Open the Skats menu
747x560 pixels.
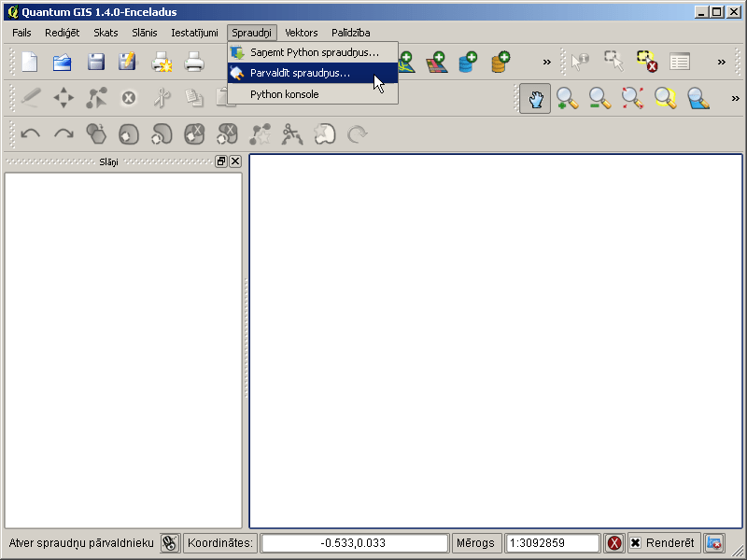(106, 33)
